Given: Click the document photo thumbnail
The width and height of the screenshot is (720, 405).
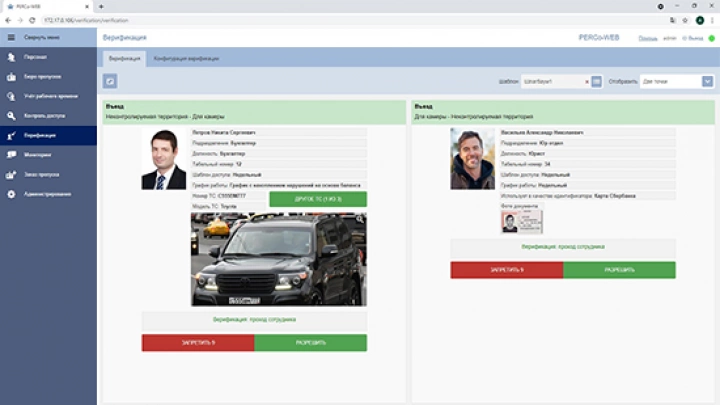Looking at the screenshot, I should click(508, 222).
